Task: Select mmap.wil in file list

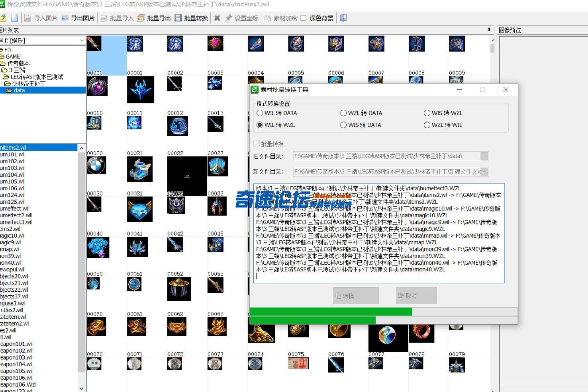Action: click(10, 249)
